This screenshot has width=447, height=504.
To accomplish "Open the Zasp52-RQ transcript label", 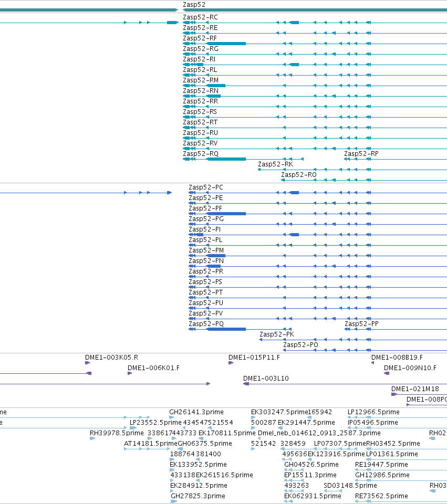I will pyautogui.click(x=201, y=154).
